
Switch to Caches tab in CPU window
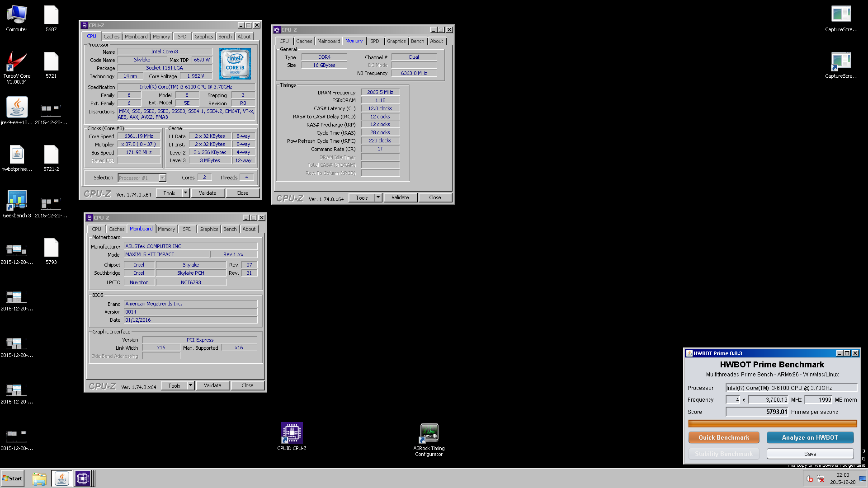(111, 37)
